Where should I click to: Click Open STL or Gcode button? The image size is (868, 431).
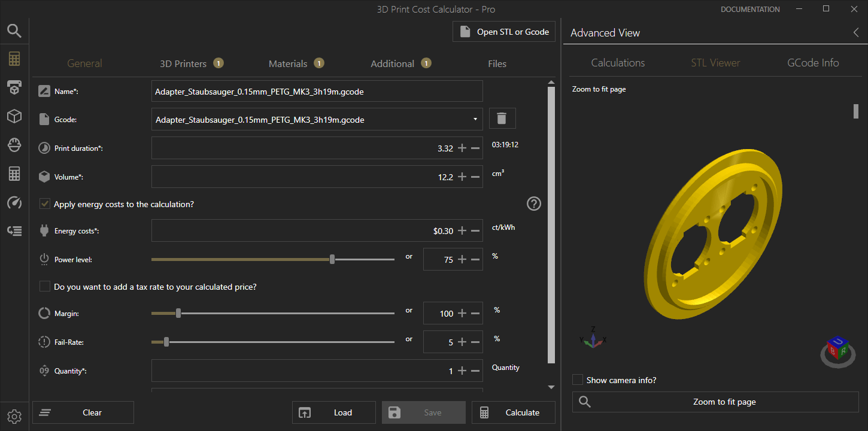click(x=504, y=32)
